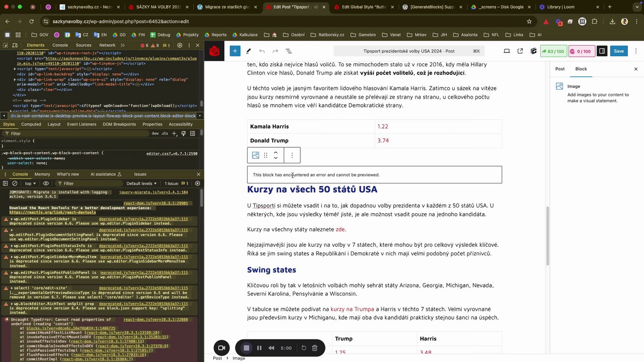This screenshot has height=362, width=644.
Task: Click the New Style Rule plus icon
Action: tap(175, 134)
